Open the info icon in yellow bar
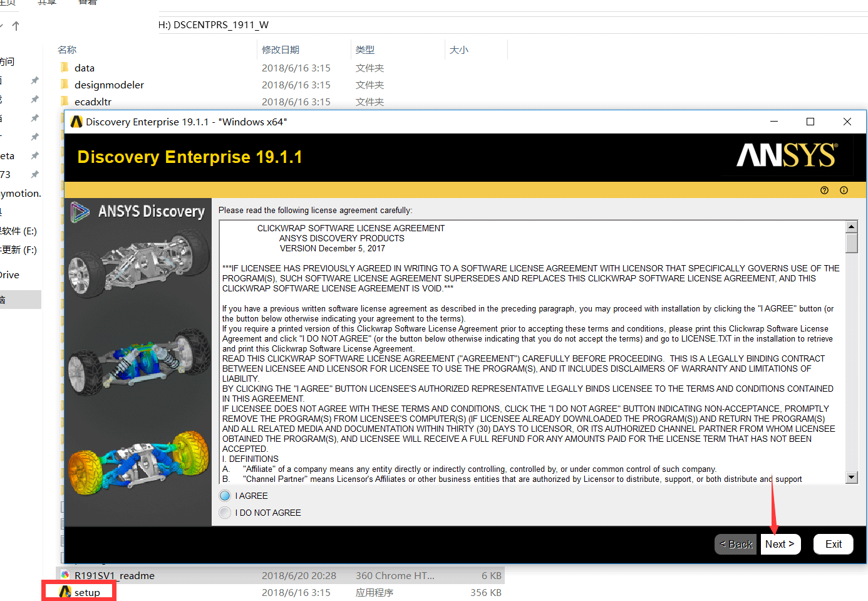The image size is (868, 601). pyautogui.click(x=844, y=191)
